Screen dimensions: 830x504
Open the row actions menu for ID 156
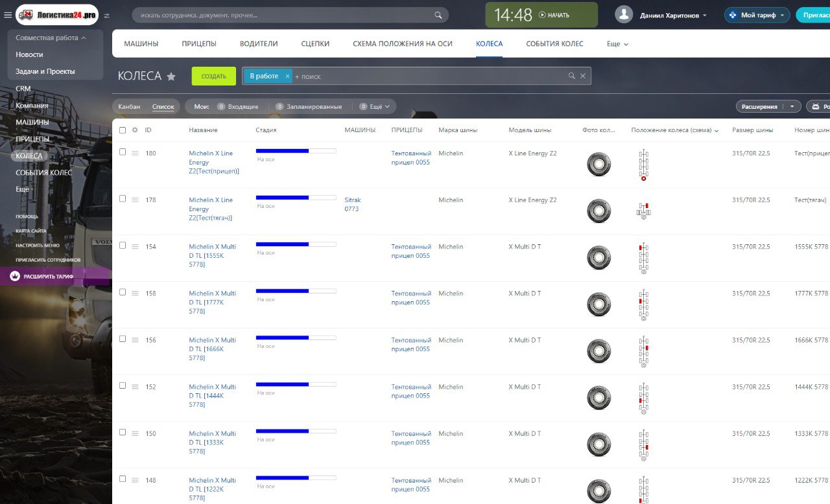(x=135, y=340)
